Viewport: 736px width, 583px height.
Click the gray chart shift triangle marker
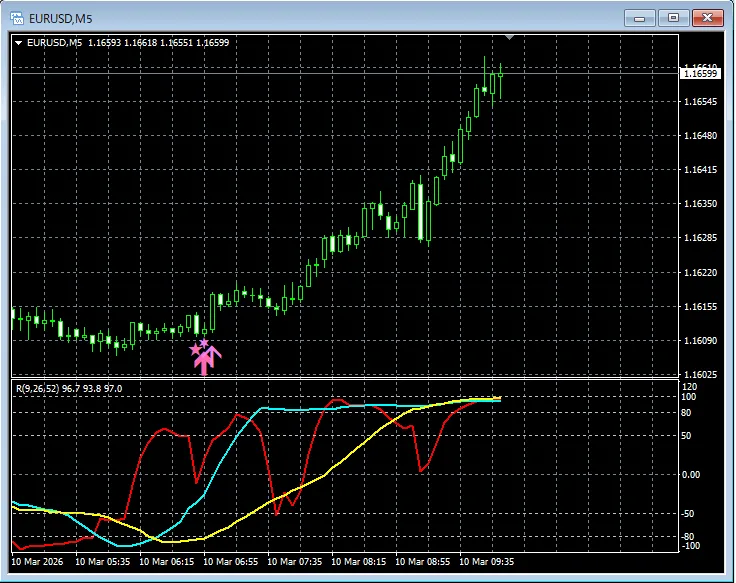[x=511, y=37]
